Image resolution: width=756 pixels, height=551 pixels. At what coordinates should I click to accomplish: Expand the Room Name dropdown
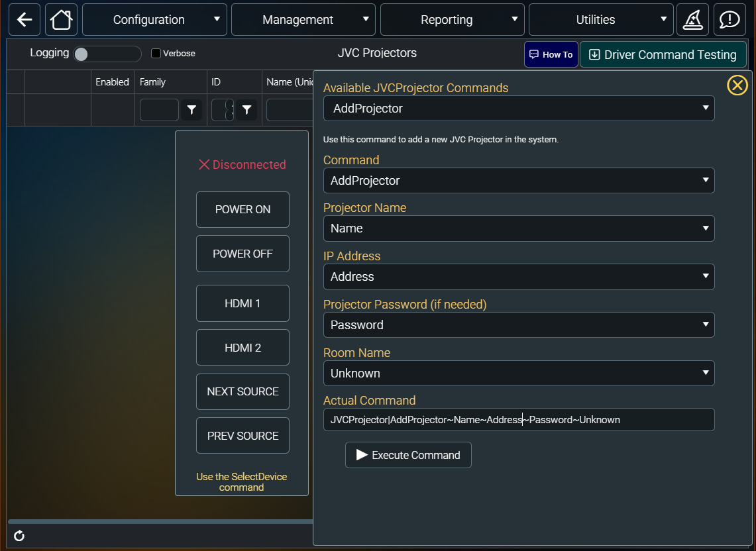[x=519, y=373]
